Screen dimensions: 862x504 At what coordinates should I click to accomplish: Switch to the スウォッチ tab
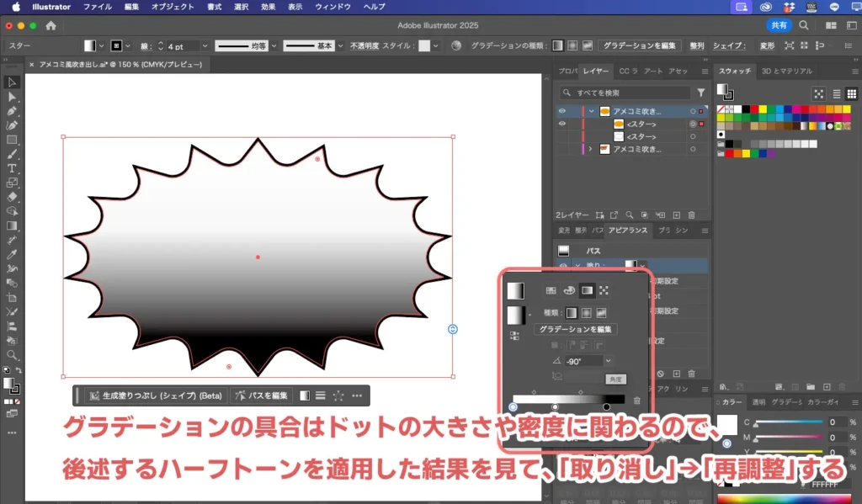coord(734,71)
